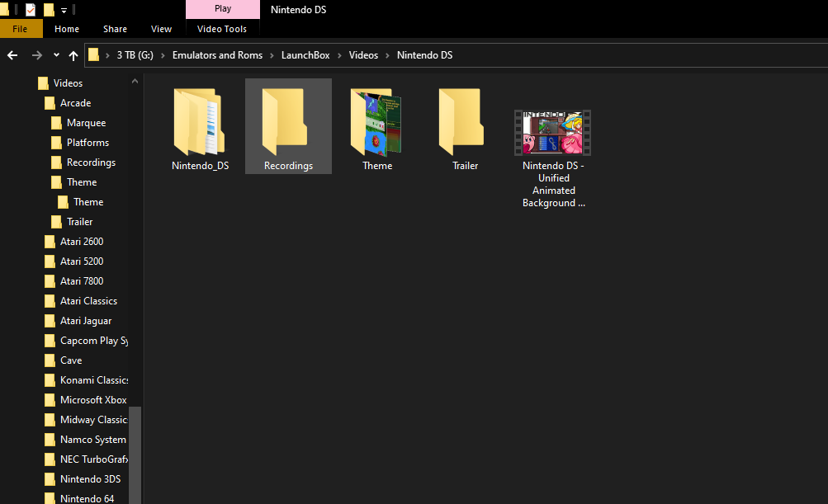This screenshot has height=504, width=828.
Task: Click the folder icon in the address bar
Action: (93, 55)
